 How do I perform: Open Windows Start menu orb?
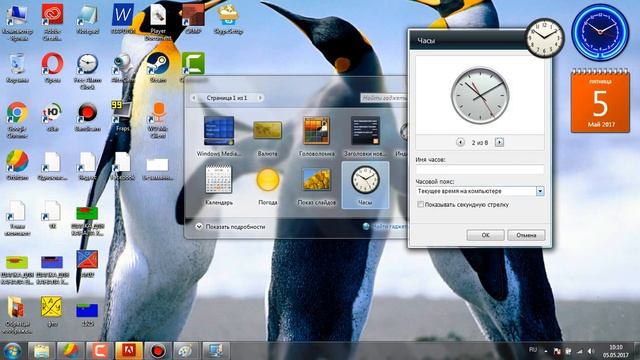click(x=12, y=351)
